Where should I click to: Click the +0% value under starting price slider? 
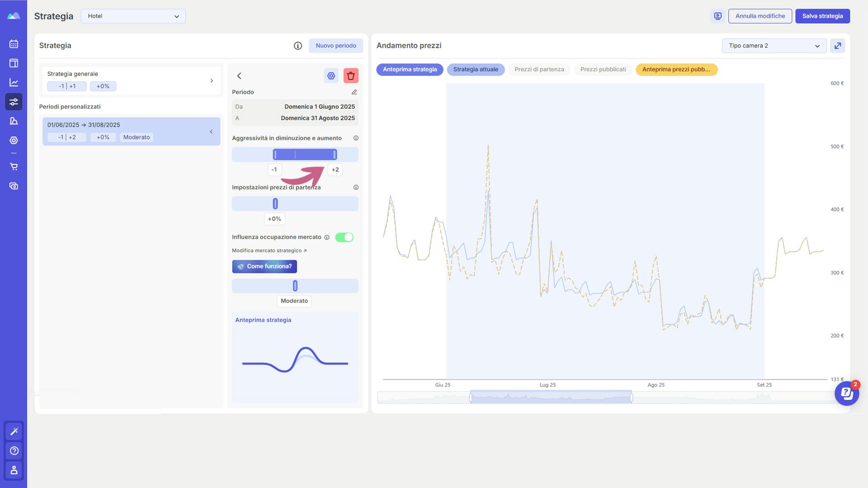[x=274, y=219]
